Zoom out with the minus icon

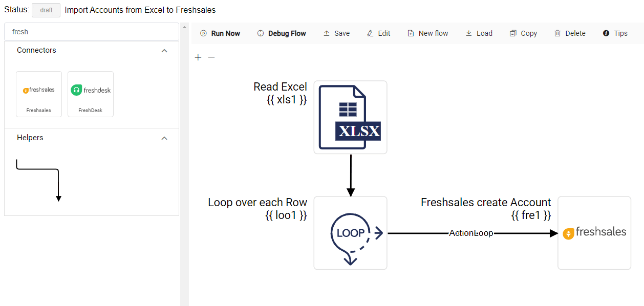pyautogui.click(x=211, y=57)
